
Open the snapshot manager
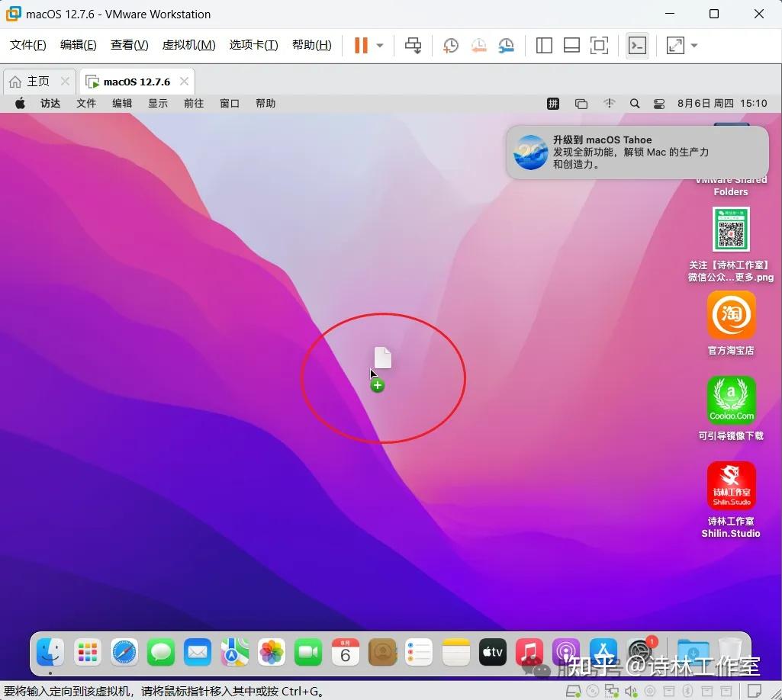[507, 46]
